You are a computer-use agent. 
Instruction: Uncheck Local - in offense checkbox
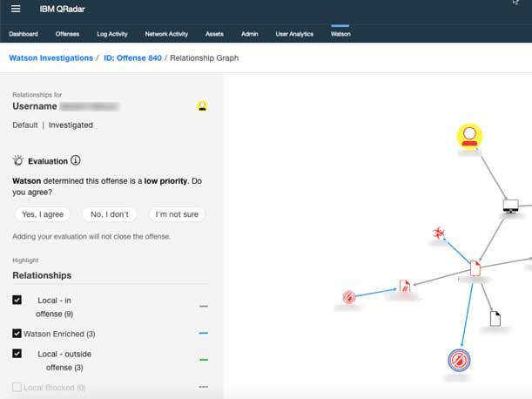pyautogui.click(x=17, y=300)
